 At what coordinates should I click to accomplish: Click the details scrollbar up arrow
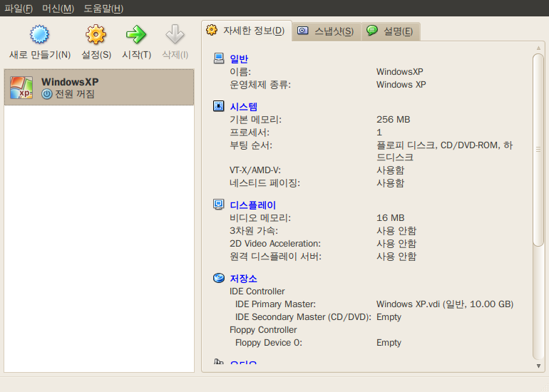[x=538, y=48]
